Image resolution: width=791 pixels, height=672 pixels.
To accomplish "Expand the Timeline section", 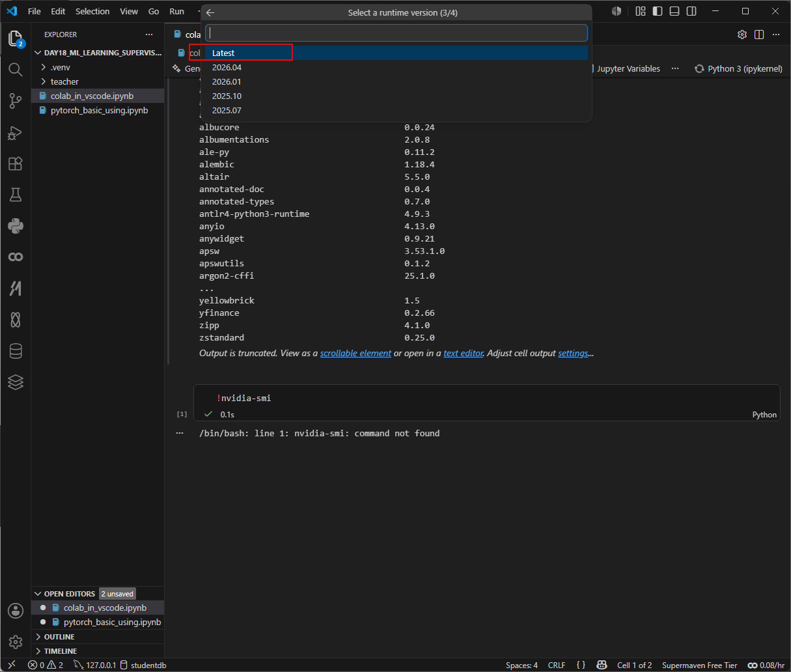I will (98, 651).
